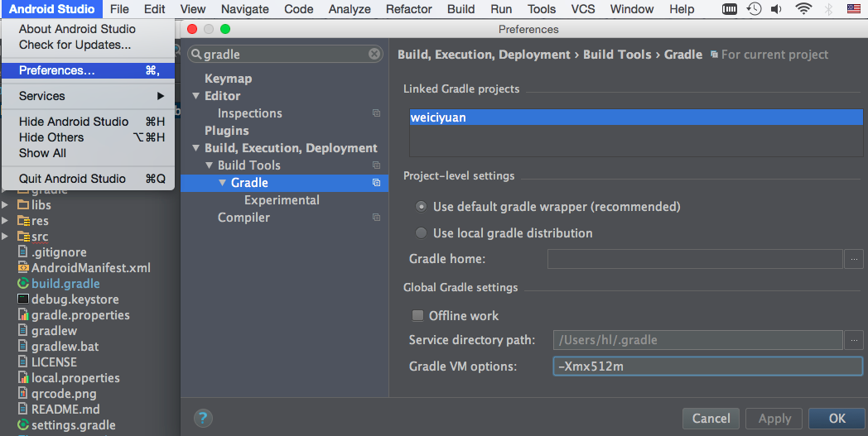Click the Service directory path field

697,340
